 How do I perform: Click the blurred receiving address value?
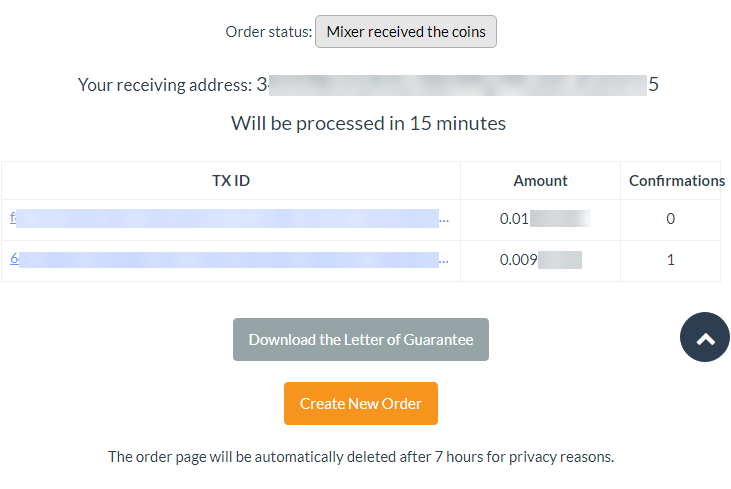coord(457,85)
